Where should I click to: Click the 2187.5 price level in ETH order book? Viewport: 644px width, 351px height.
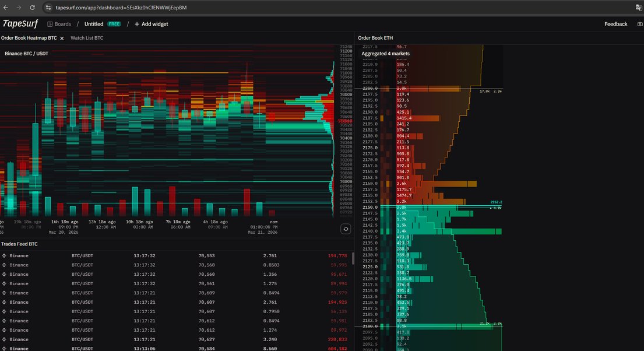(370, 118)
